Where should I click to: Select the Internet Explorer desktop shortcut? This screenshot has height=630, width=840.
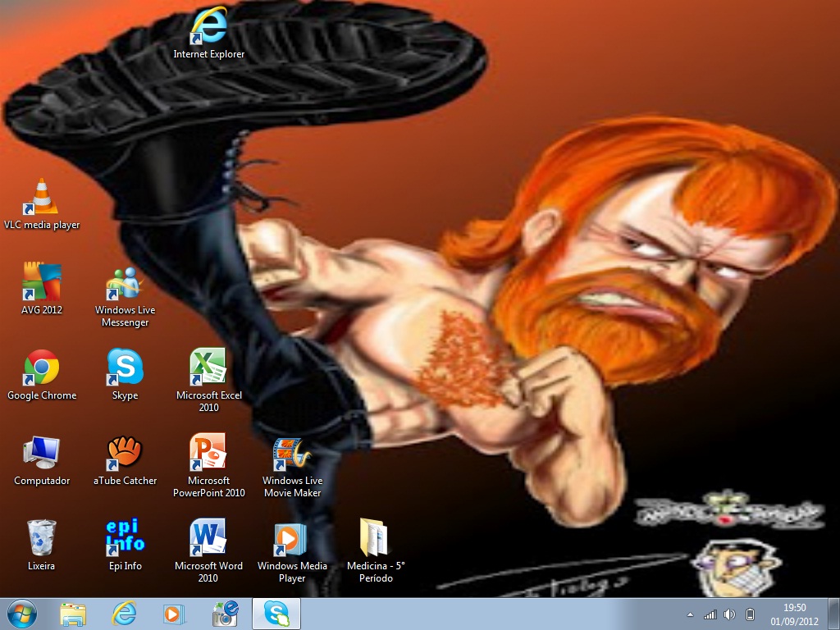[209, 33]
